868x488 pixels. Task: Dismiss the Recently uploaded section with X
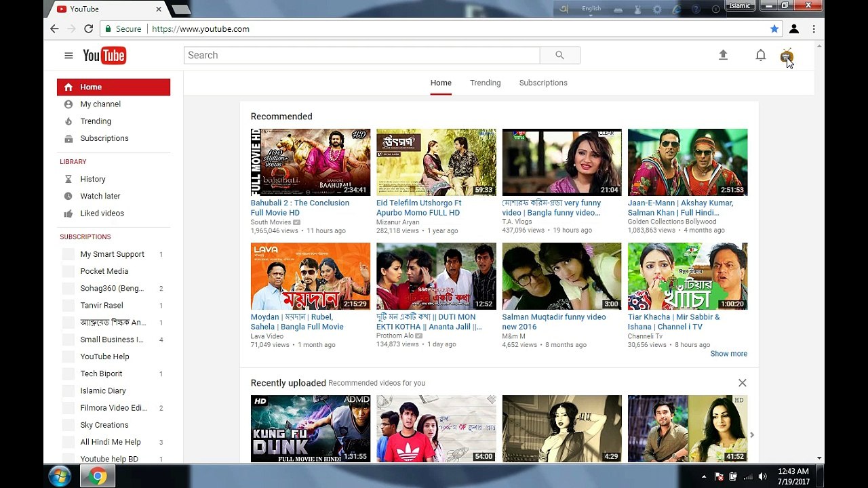point(743,383)
